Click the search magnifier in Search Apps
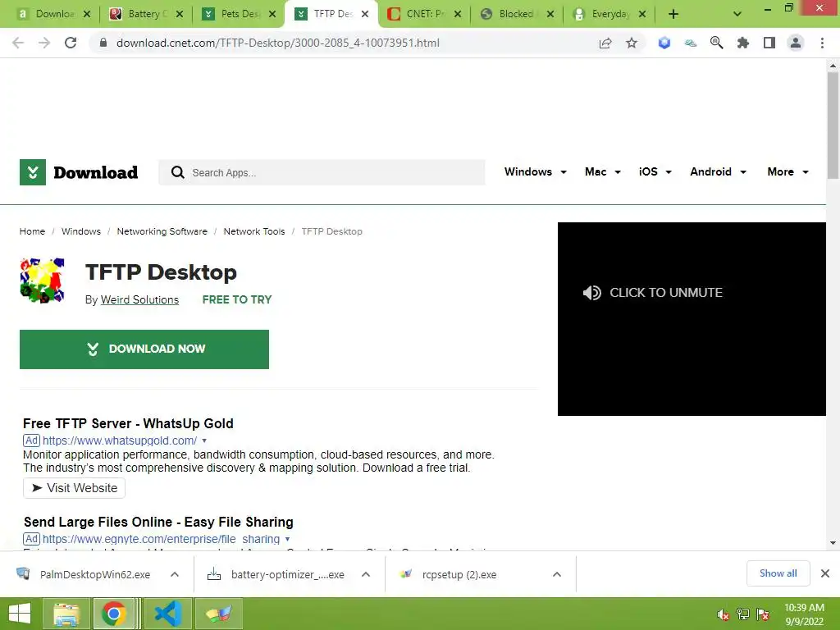Screen dimensions: 840x630 click(x=177, y=172)
